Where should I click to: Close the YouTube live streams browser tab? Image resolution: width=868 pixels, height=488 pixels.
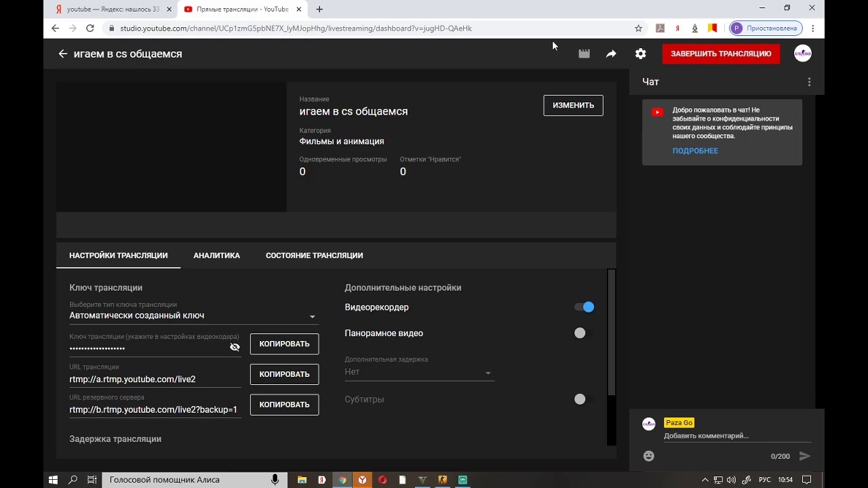(x=299, y=9)
